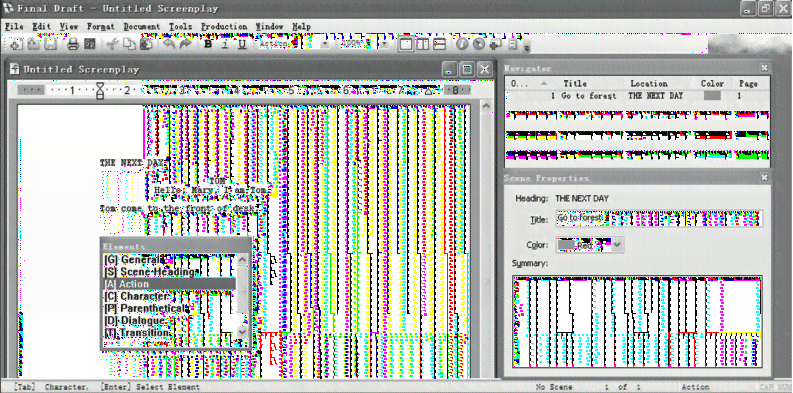Click the Cut scissors icon
This screenshot has width=793, height=393.
click(112, 45)
